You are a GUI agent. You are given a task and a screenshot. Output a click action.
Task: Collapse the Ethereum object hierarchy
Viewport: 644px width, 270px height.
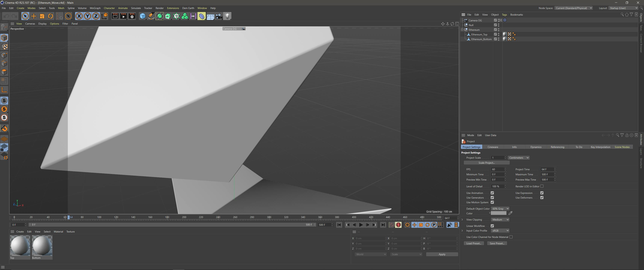(462, 30)
